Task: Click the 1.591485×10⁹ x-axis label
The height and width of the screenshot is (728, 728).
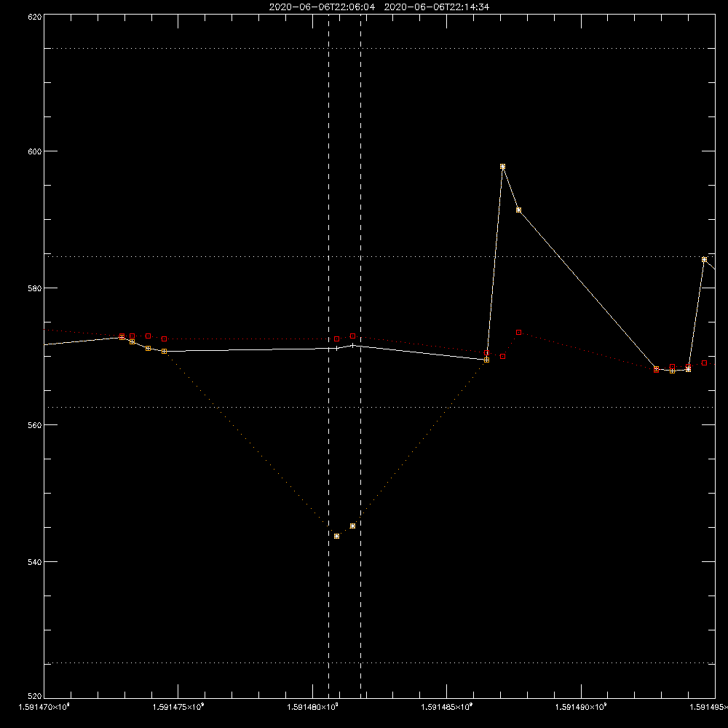Action: (447, 707)
